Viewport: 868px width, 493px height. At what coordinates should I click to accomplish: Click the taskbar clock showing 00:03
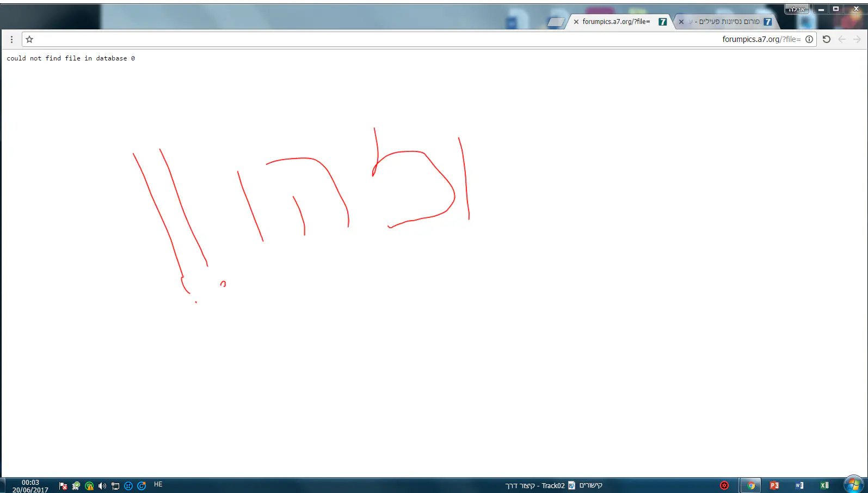pos(30,486)
